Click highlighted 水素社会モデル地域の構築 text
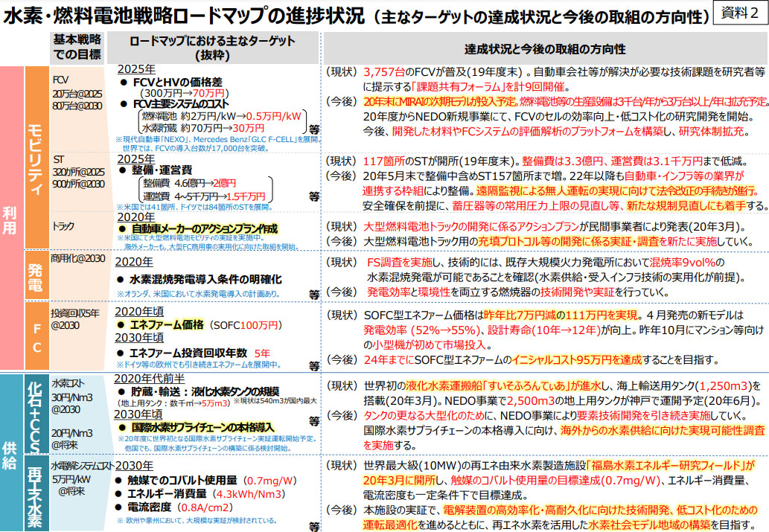The width and height of the screenshot is (769, 532). [x=649, y=525]
